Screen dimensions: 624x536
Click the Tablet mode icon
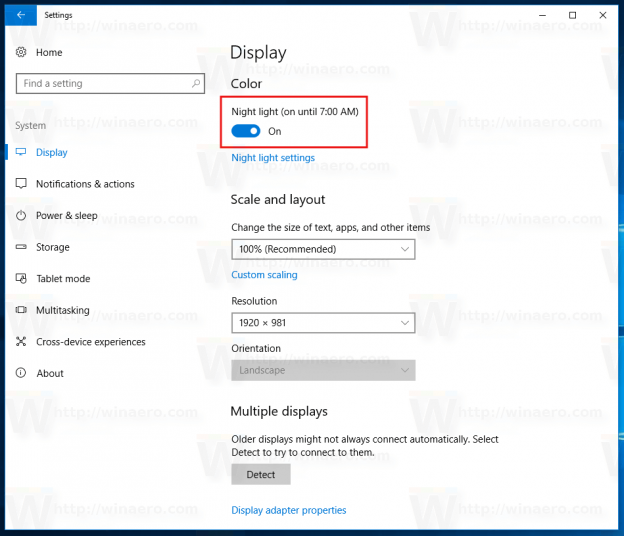tap(21, 278)
